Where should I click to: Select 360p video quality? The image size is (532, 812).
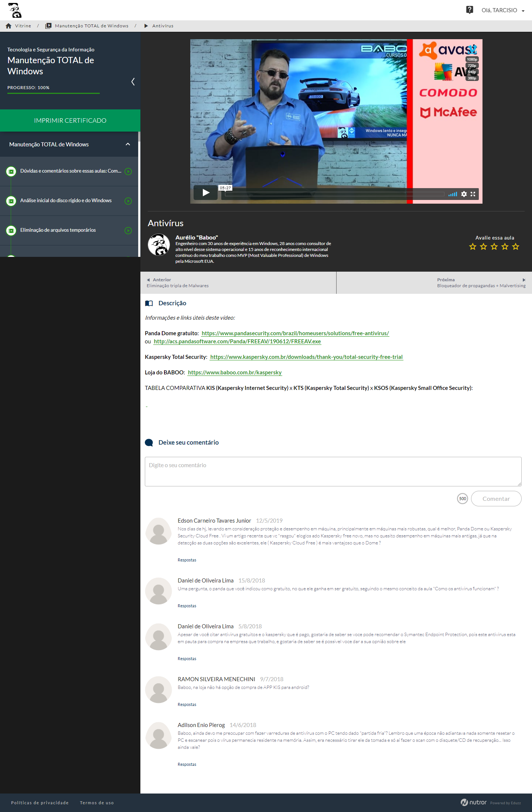[472, 78]
